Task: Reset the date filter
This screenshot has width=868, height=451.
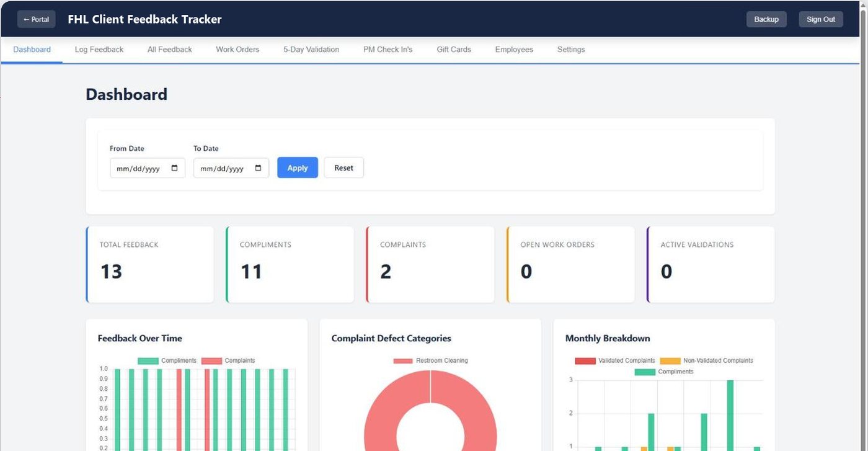Action: (344, 167)
